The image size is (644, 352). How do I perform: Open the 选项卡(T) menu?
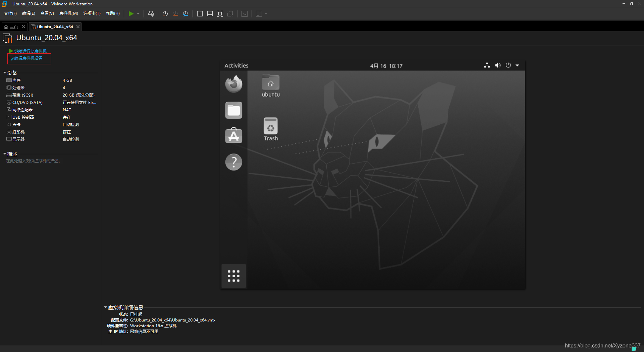[92, 13]
